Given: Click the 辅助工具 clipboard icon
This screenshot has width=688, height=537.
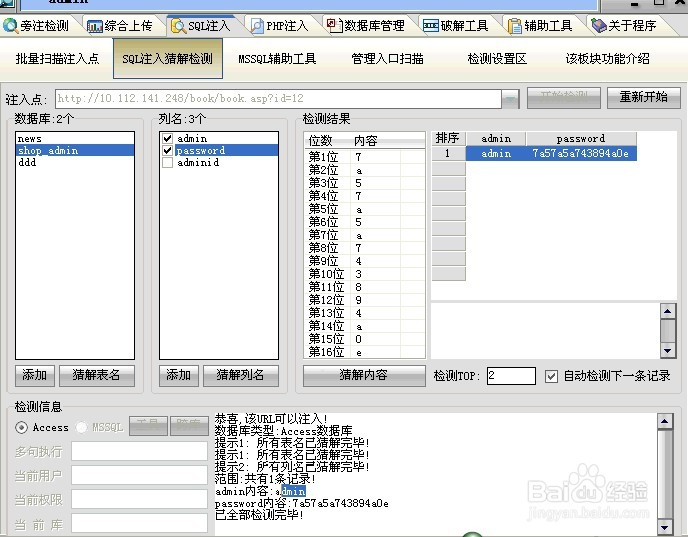Looking at the screenshot, I should point(514,26).
